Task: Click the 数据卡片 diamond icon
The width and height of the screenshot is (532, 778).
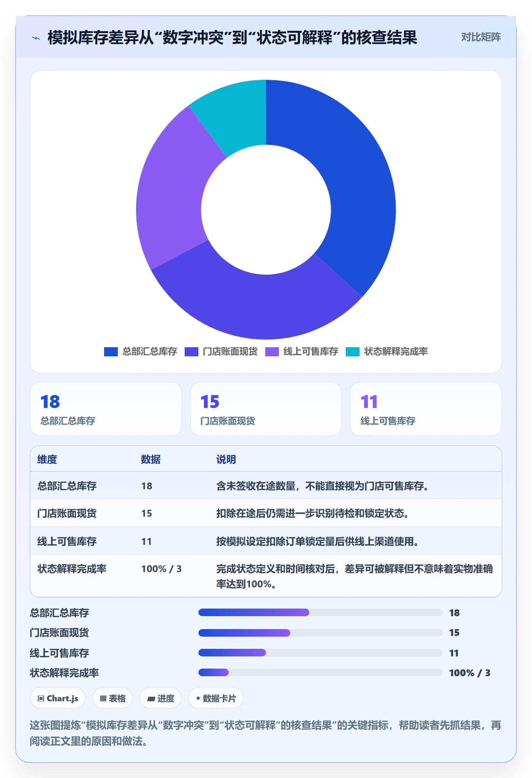Action: pos(198,698)
